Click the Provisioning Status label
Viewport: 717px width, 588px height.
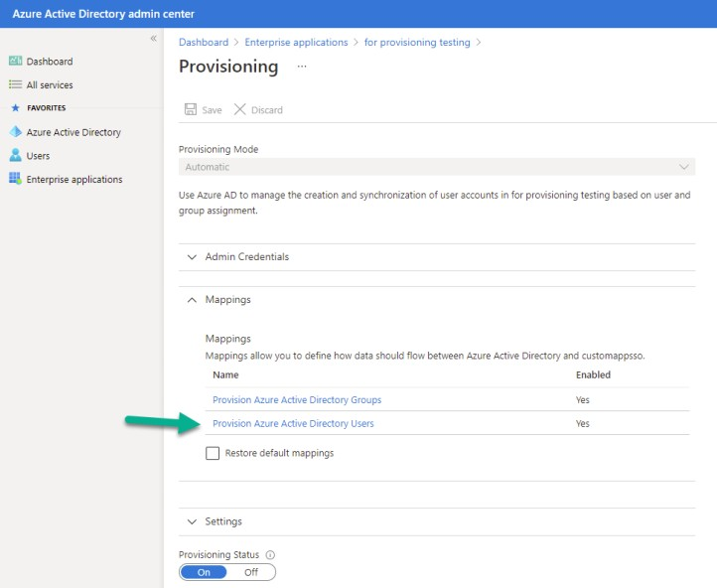[x=218, y=555]
